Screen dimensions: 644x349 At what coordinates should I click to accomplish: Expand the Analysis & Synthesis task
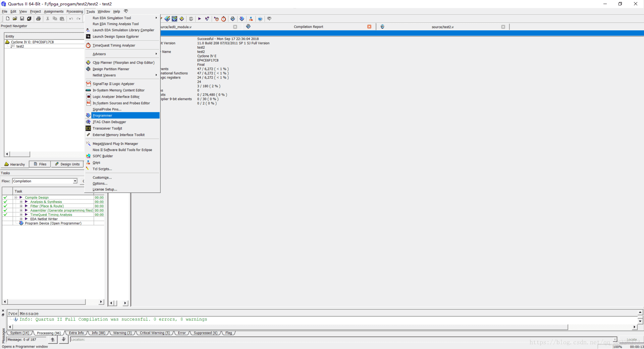pos(21,202)
